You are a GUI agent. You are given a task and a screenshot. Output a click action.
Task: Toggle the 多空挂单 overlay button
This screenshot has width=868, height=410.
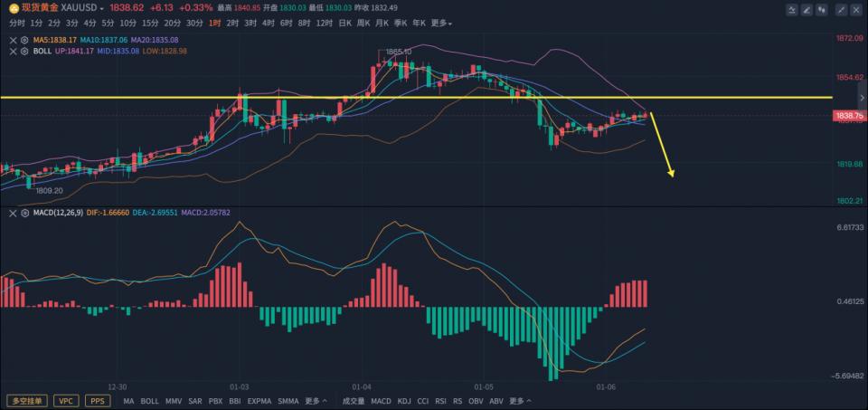(x=27, y=401)
